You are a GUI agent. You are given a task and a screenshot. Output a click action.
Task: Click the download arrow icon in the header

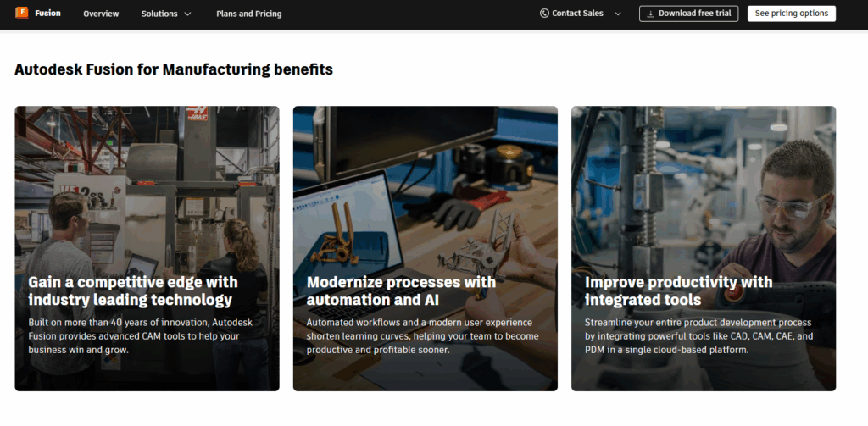click(x=650, y=14)
